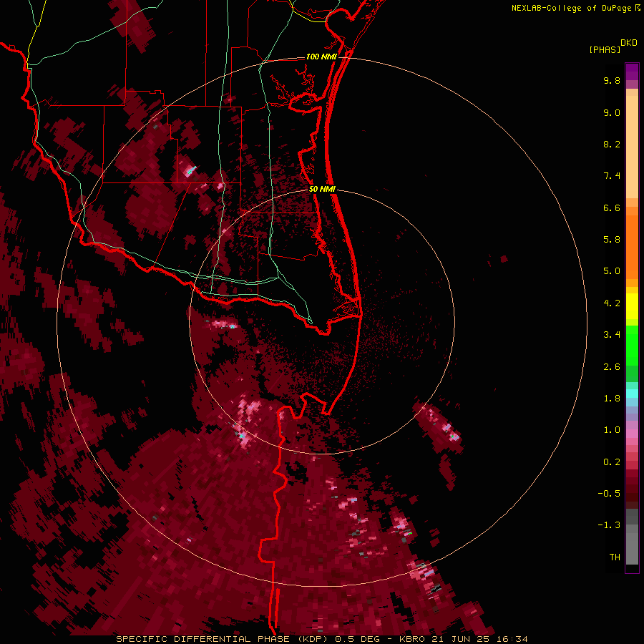
Task: Click the [PHAS] units label
Action: pos(605,49)
